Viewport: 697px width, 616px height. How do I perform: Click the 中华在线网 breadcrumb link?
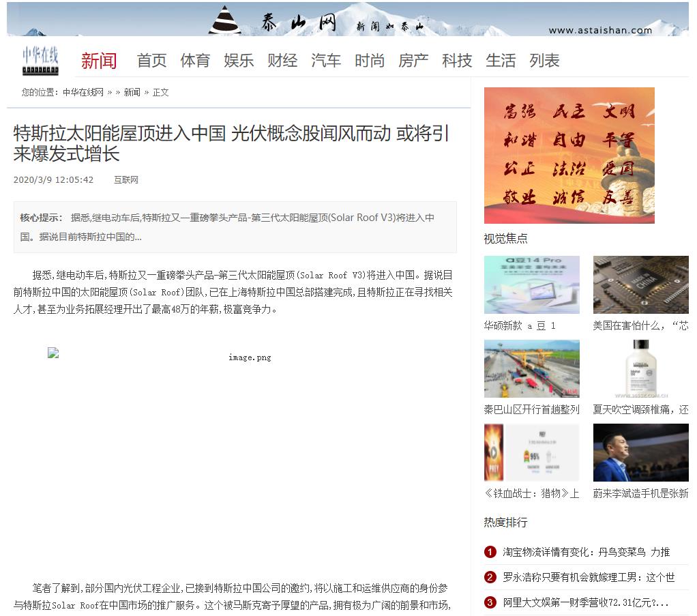tap(83, 93)
